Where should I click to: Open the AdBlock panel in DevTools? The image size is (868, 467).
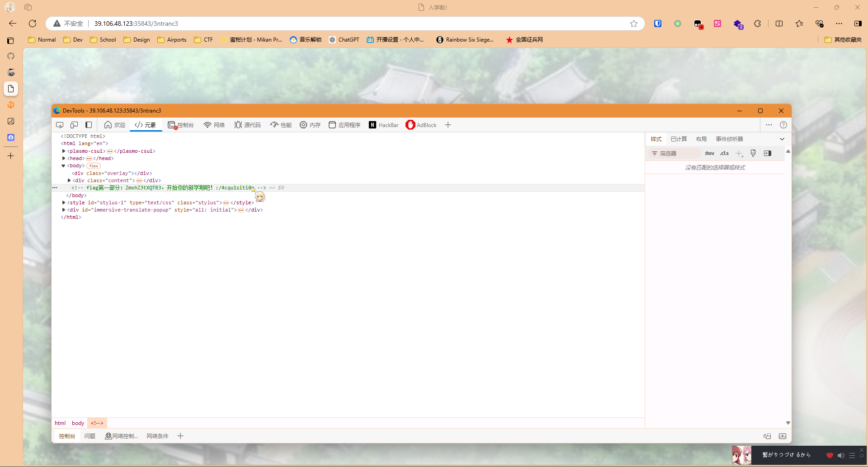tap(421, 125)
